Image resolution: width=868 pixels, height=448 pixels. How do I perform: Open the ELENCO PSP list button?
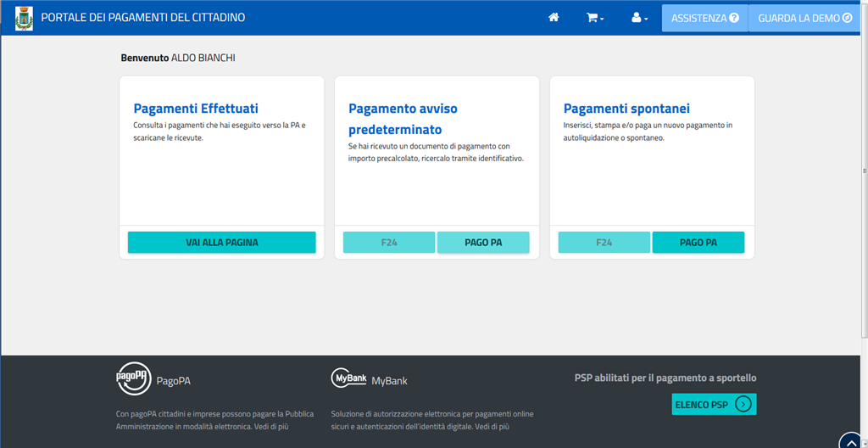point(714,404)
